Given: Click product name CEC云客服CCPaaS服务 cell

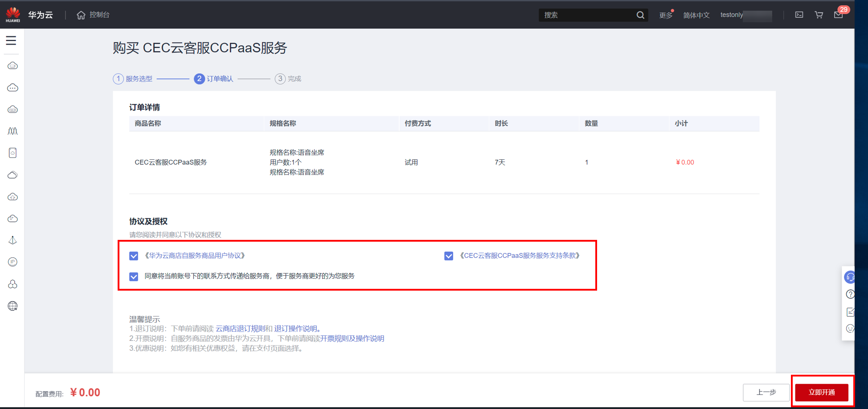Looking at the screenshot, I should click(x=171, y=162).
